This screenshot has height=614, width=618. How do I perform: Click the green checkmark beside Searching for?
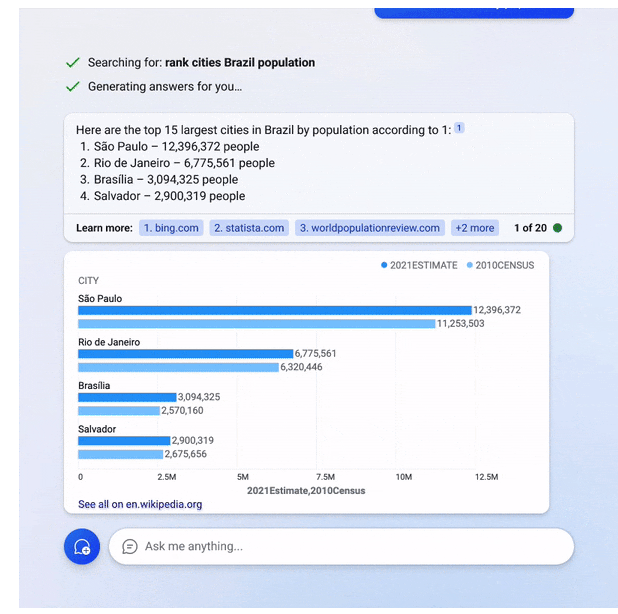coord(73,63)
